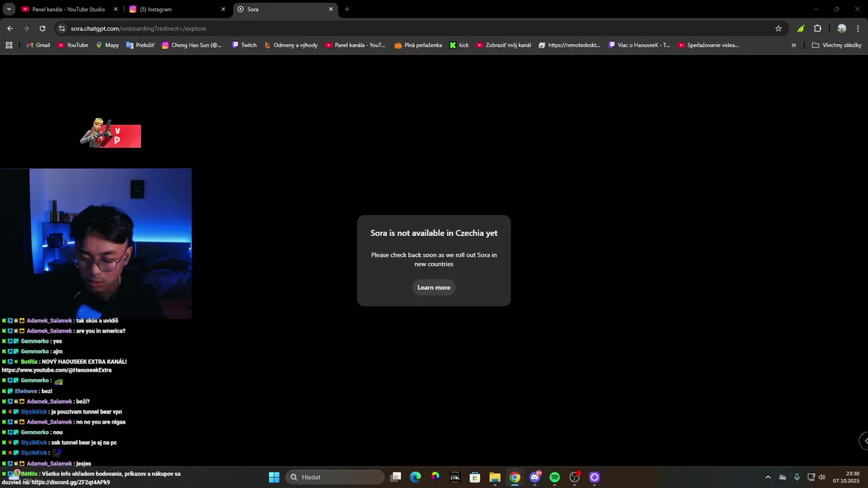
Task: Open the Preložiť bookmark
Action: point(140,45)
